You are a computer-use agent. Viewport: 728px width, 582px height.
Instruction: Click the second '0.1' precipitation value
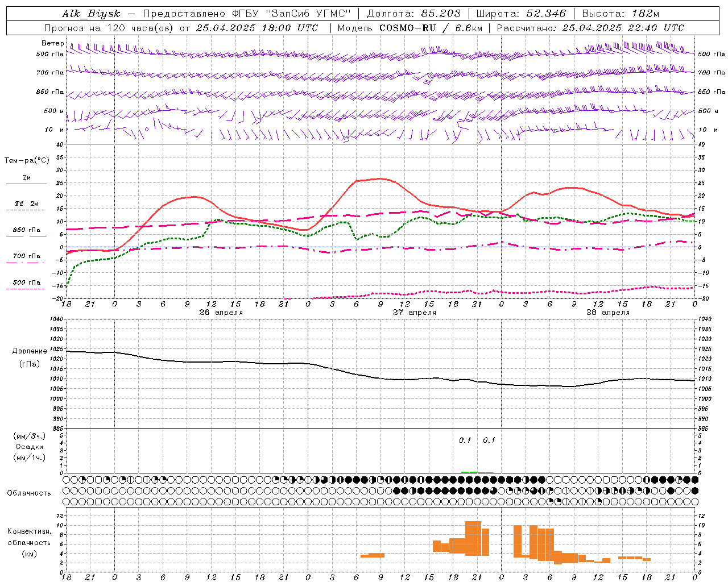(489, 440)
